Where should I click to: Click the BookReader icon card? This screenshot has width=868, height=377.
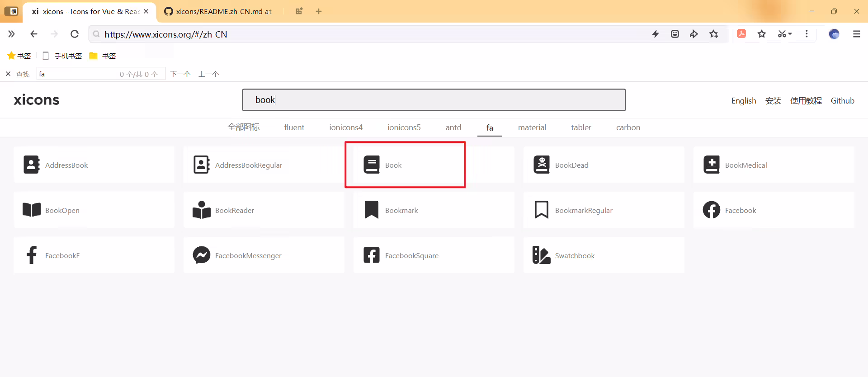[x=264, y=210]
